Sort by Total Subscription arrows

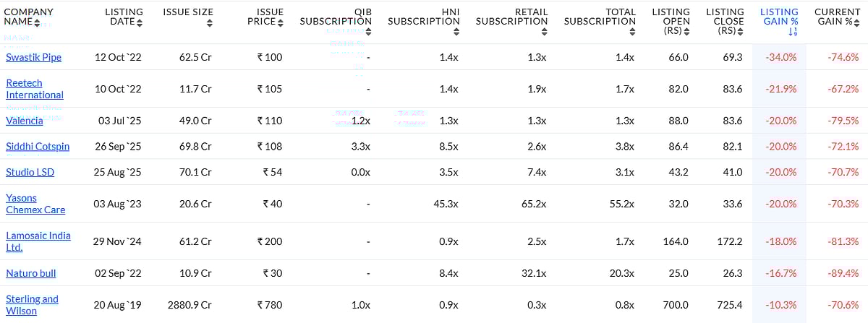point(632,32)
